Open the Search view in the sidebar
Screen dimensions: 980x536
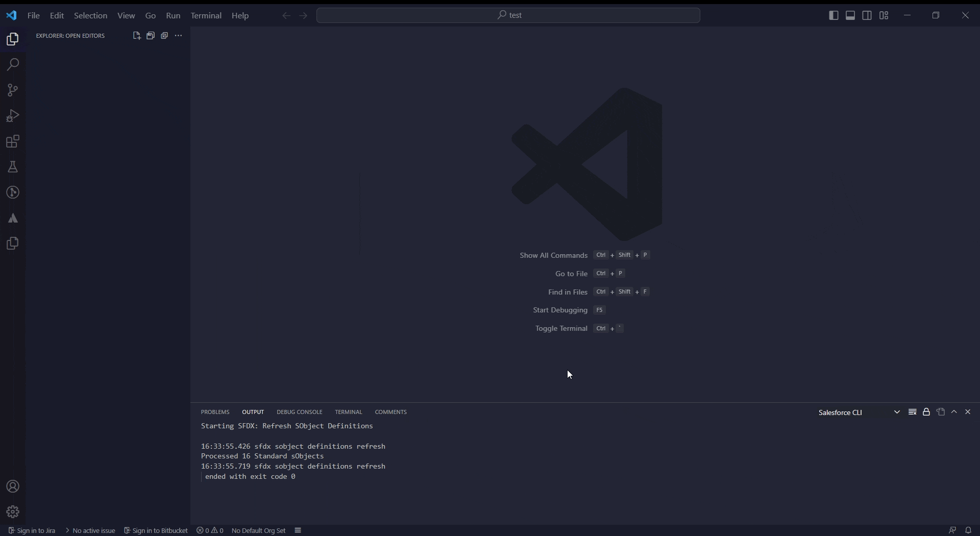click(x=12, y=64)
